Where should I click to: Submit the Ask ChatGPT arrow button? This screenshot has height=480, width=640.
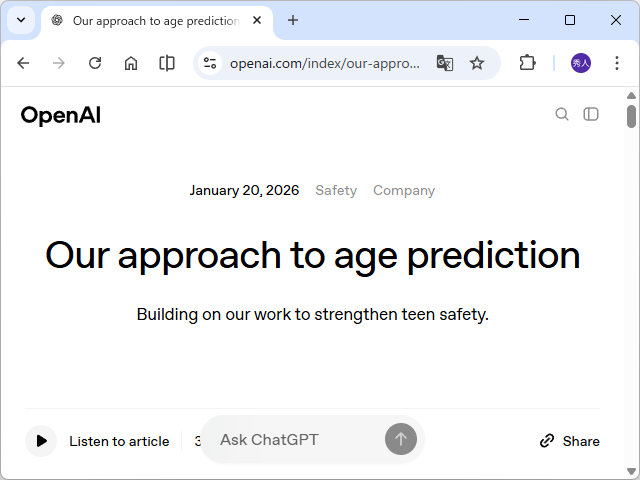401,439
